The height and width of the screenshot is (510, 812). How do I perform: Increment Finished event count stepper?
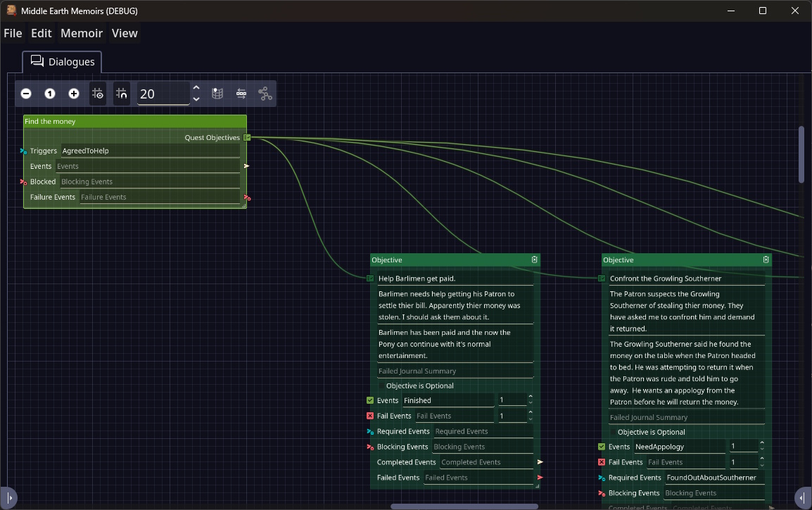click(x=530, y=397)
